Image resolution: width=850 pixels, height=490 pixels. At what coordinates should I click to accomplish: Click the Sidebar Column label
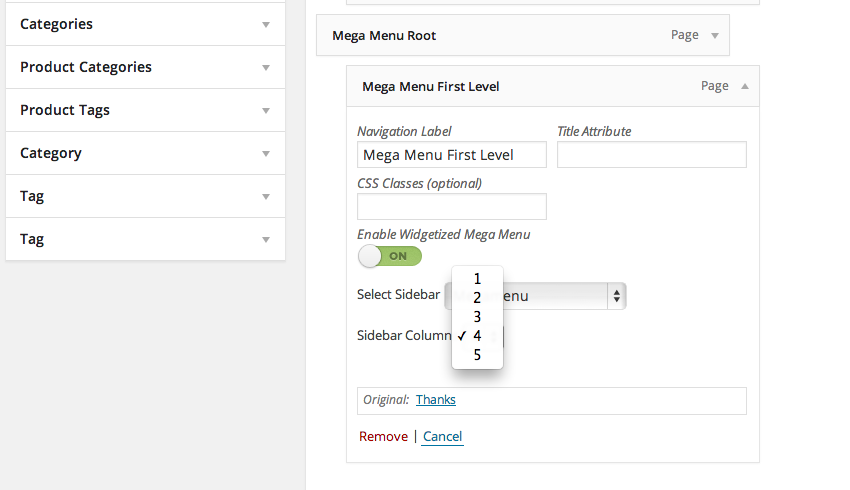tap(404, 336)
